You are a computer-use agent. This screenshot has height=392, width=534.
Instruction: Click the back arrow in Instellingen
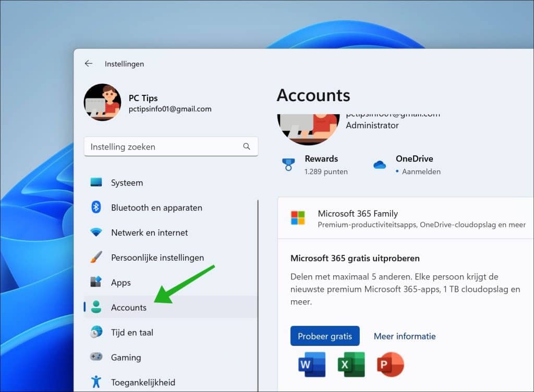tap(89, 63)
